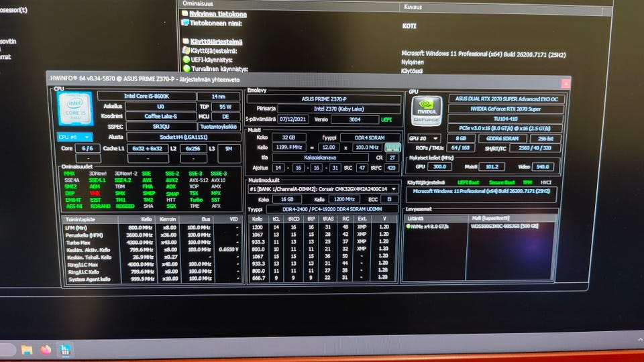Click the NVIDIA GeForce logo
644x362 pixels.
[427, 111]
